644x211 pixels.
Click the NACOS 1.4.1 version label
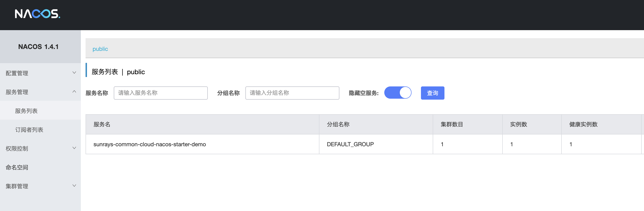38,47
